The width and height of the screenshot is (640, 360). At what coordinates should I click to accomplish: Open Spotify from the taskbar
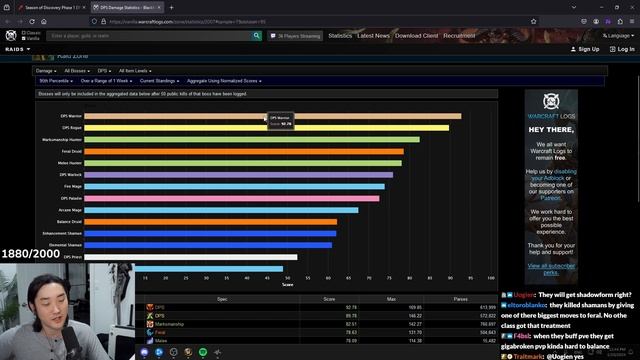[203, 352]
